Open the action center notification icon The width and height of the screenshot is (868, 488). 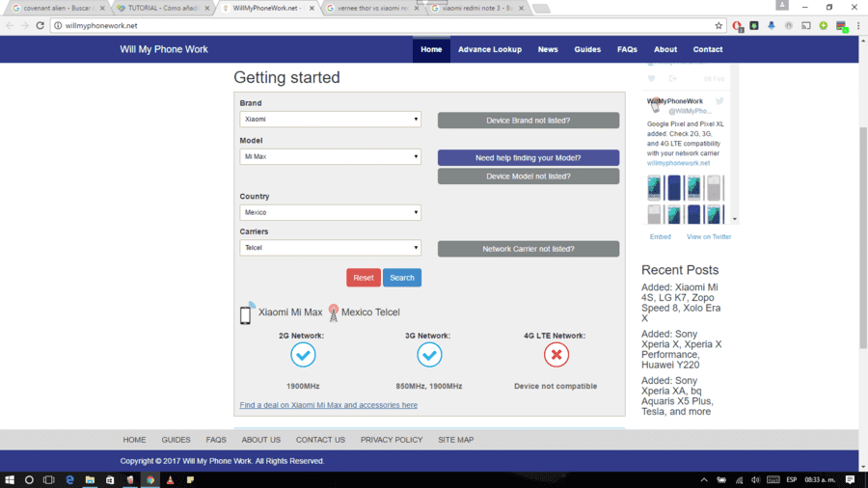(x=851, y=479)
